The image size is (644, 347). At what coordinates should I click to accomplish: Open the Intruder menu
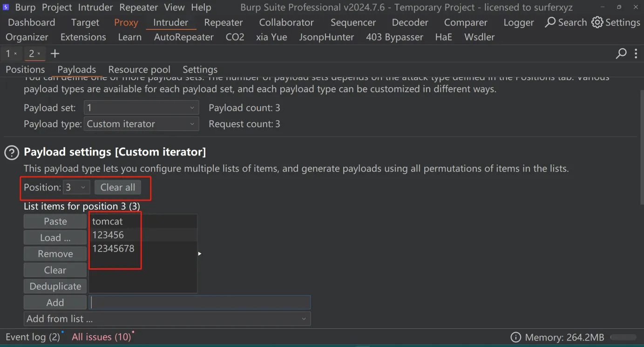coord(95,7)
